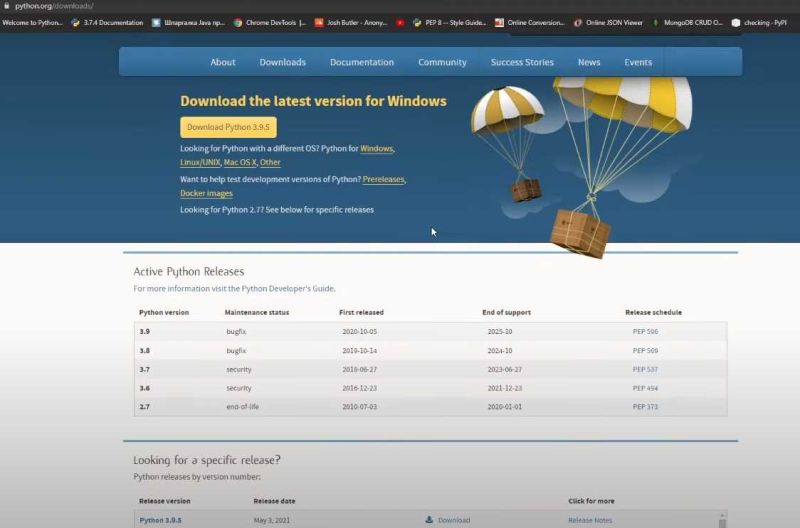Image resolution: width=800 pixels, height=528 pixels.
Task: Click the 'Release schedule' column header
Action: (653, 312)
